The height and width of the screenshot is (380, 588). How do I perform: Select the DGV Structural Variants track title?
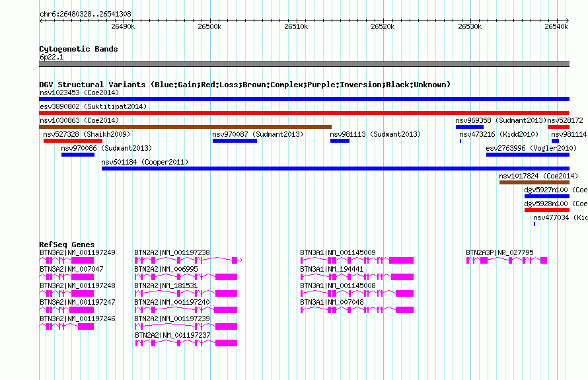click(x=245, y=85)
